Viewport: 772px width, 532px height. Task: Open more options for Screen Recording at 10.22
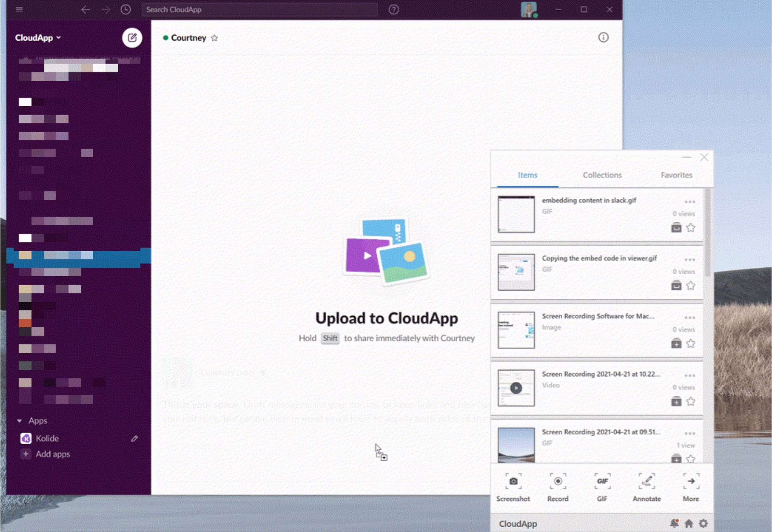coord(690,376)
